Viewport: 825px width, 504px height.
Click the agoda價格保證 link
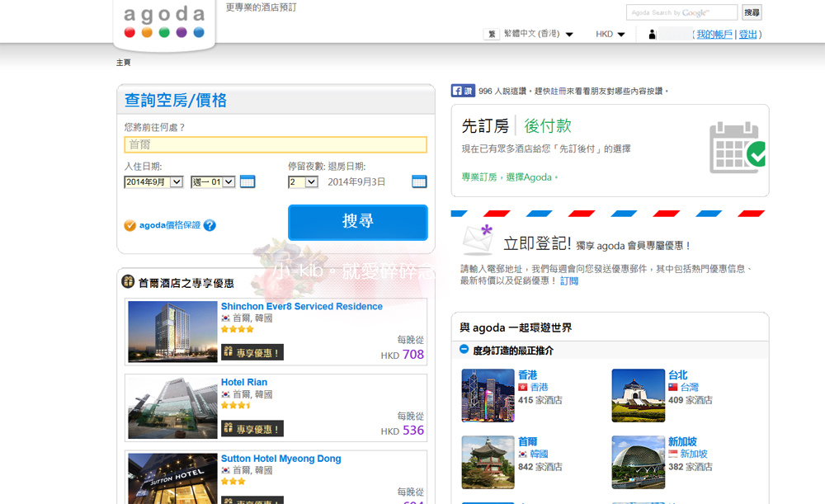pyautogui.click(x=169, y=225)
